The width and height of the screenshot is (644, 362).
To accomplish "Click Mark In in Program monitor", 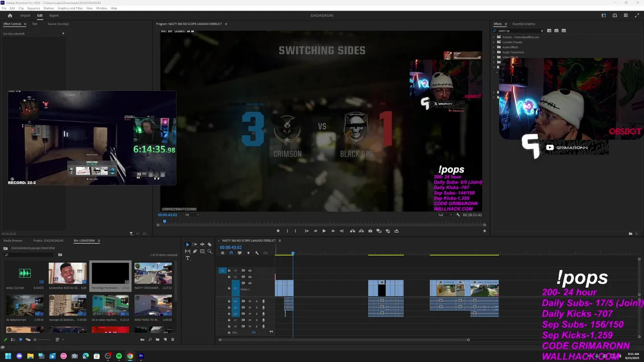I will [x=287, y=231].
